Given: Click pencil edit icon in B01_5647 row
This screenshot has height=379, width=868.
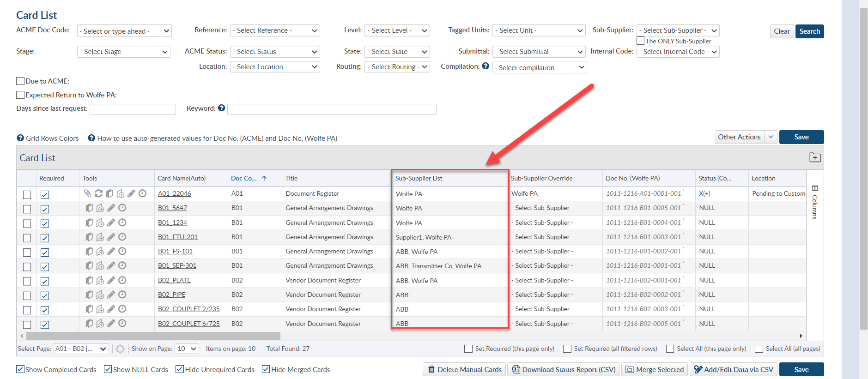Looking at the screenshot, I should pyautogui.click(x=111, y=208).
